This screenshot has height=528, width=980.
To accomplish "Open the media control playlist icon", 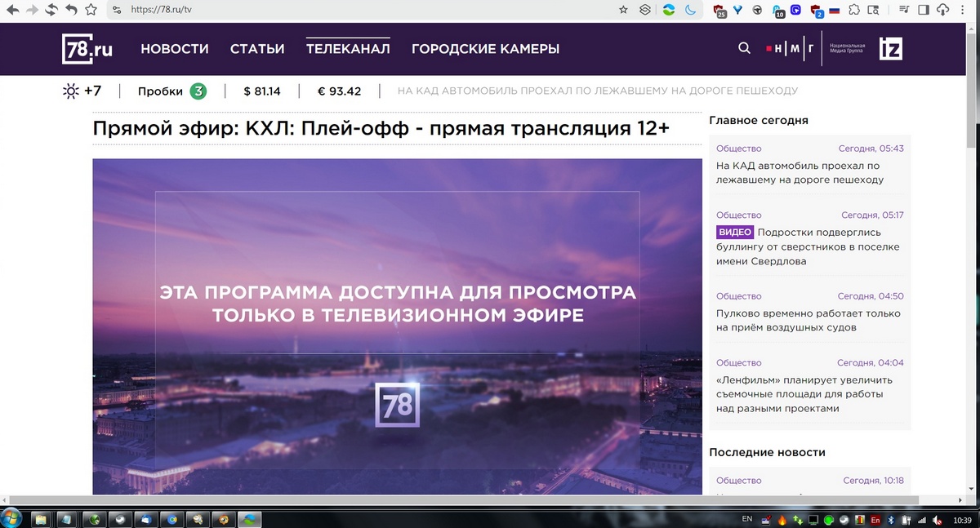I will 904,10.
